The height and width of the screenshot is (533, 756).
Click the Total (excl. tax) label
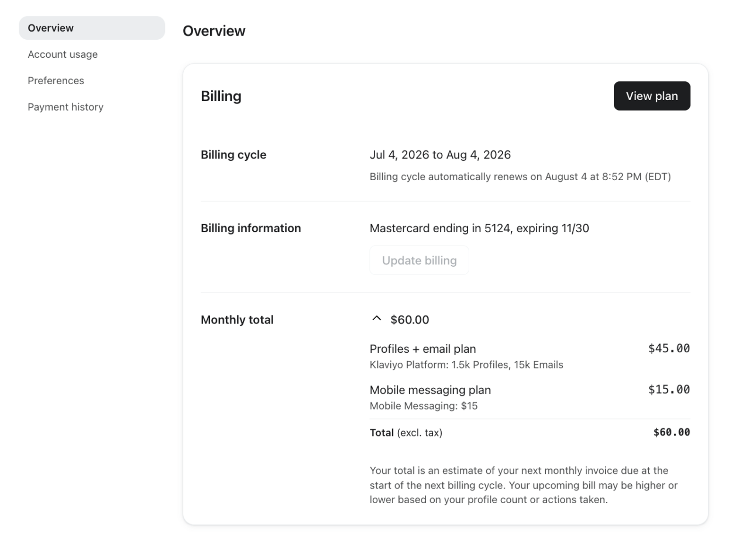point(406,433)
